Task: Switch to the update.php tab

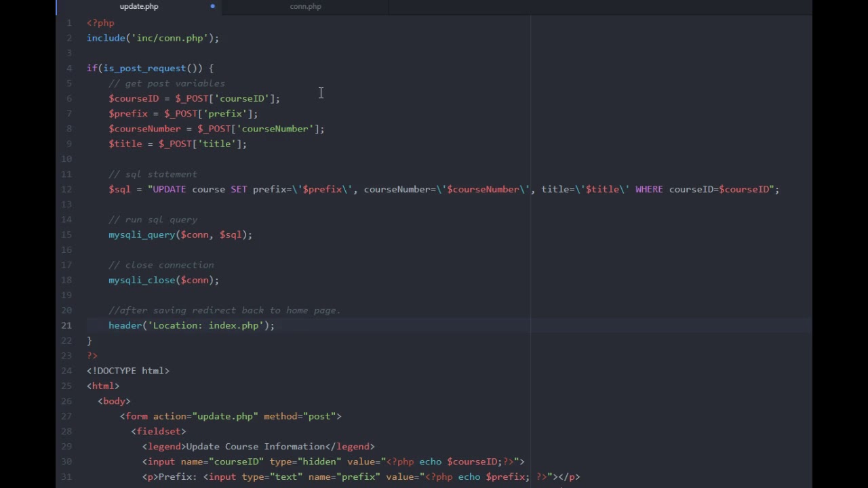Action: 139,6
